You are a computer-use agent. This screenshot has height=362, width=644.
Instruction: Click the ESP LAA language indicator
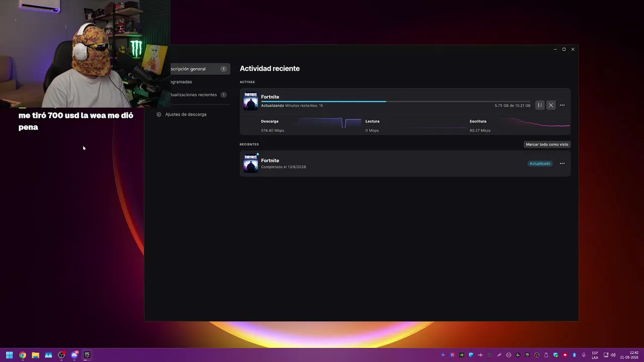coord(595,355)
